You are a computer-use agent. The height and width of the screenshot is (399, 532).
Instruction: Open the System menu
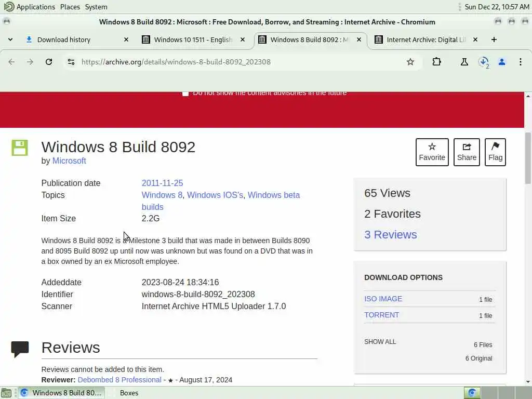coord(96,7)
